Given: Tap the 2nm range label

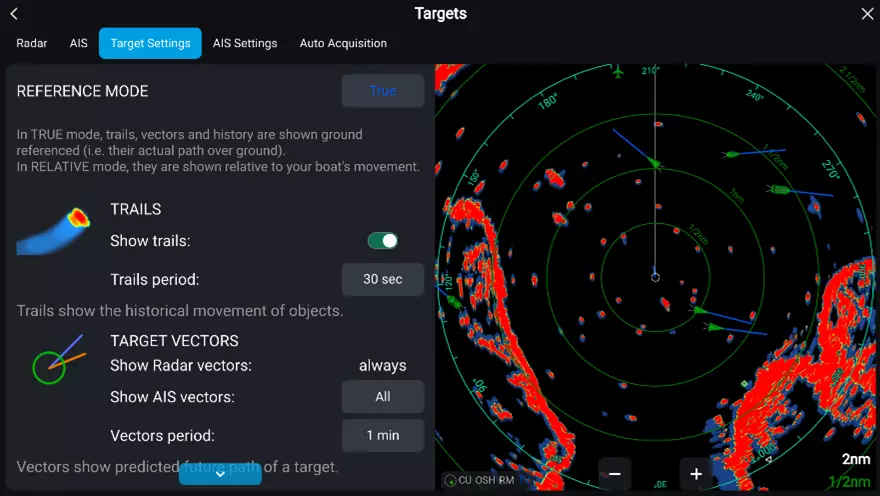Looking at the screenshot, I should click(856, 459).
